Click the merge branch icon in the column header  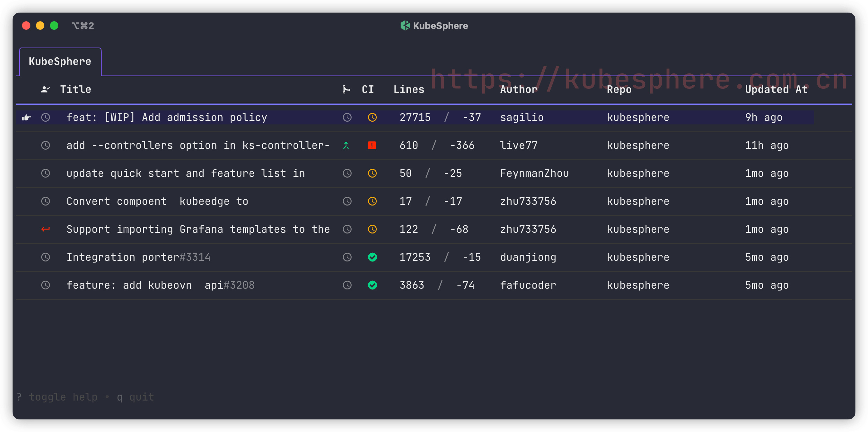click(346, 89)
